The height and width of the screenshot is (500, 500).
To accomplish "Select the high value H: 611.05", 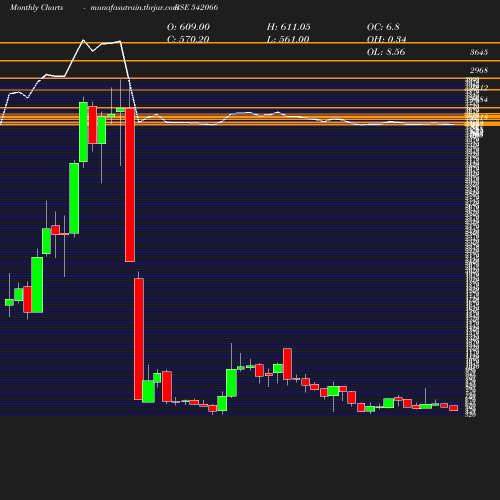I will pyautogui.click(x=288, y=27).
